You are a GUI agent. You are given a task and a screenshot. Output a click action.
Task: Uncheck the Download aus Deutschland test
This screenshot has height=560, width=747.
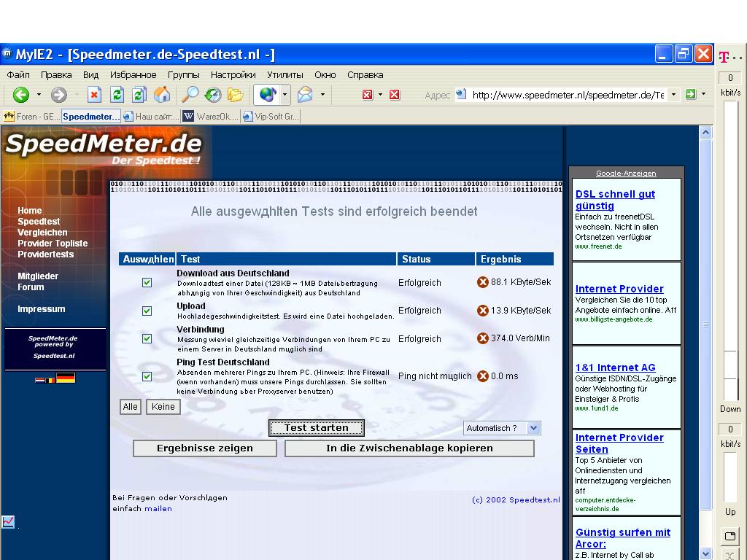pyautogui.click(x=147, y=282)
